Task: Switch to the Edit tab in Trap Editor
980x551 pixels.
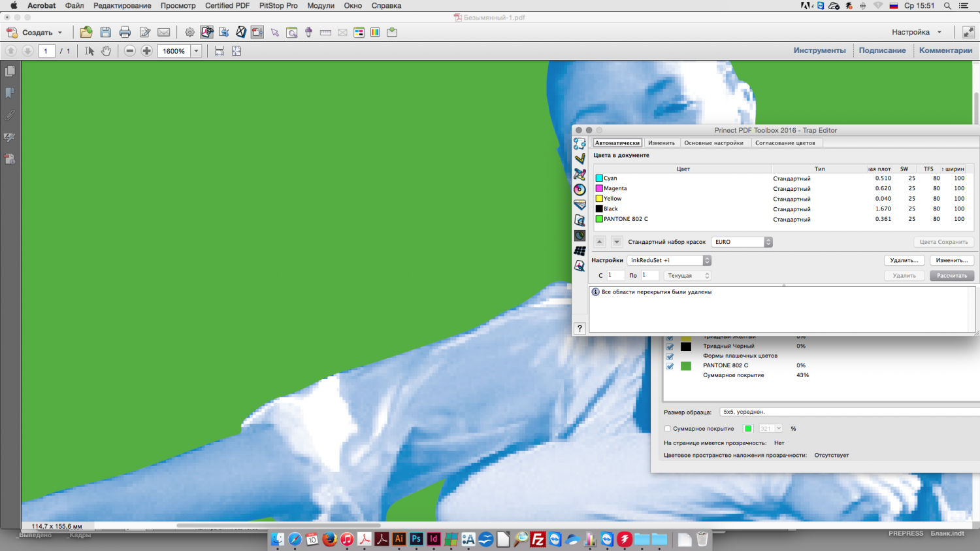Action: [661, 142]
